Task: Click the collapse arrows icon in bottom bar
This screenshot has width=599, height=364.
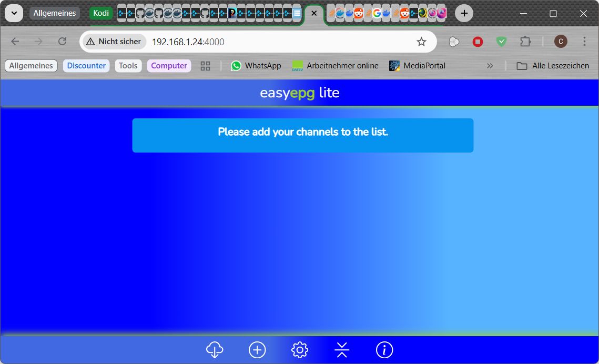Action: pyautogui.click(x=342, y=350)
